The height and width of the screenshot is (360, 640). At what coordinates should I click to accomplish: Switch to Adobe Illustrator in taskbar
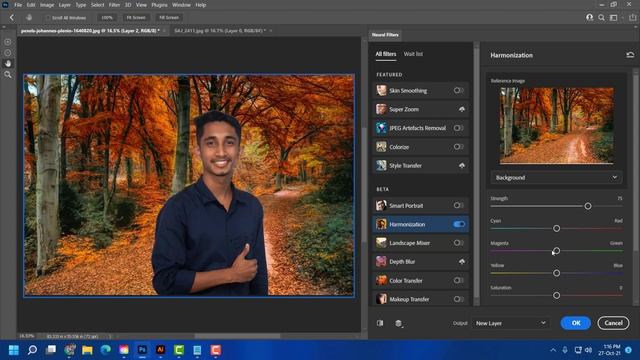[x=160, y=350]
